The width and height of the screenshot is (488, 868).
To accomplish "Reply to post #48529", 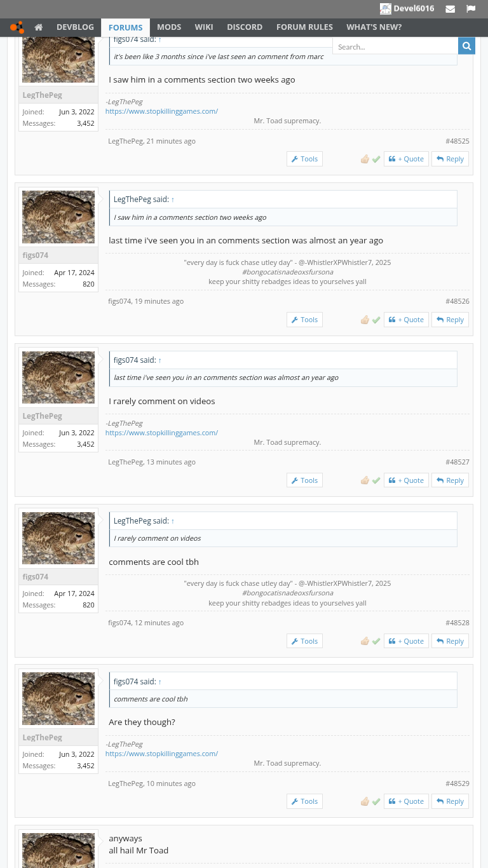I will pyautogui.click(x=450, y=801).
